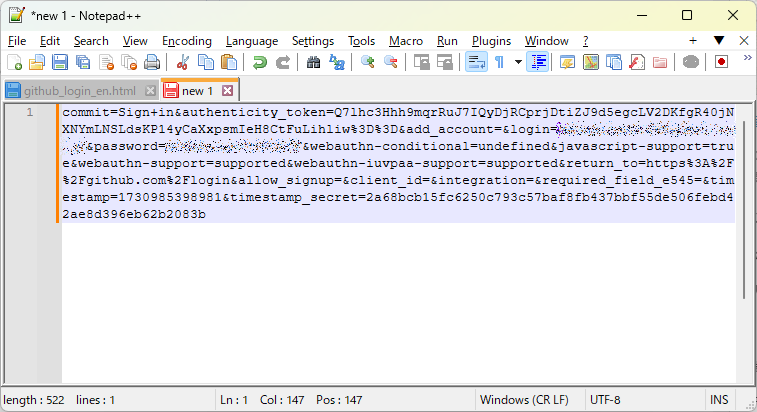The image size is (757, 412).
Task: Open the Plugins menu
Action: [491, 41]
